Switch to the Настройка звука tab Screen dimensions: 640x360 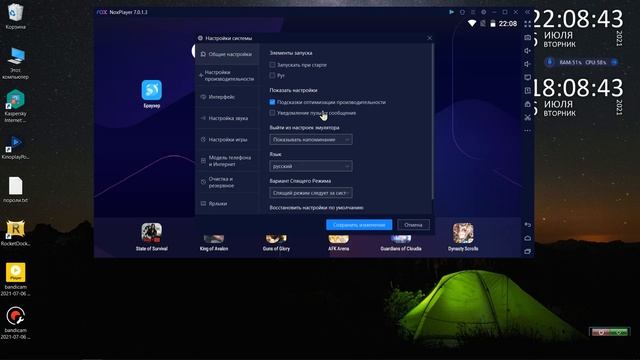(227, 118)
